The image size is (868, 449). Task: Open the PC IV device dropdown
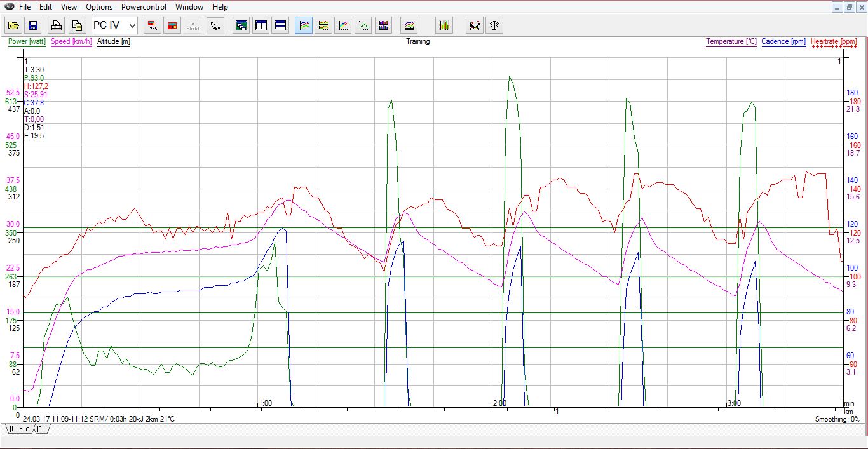click(114, 26)
